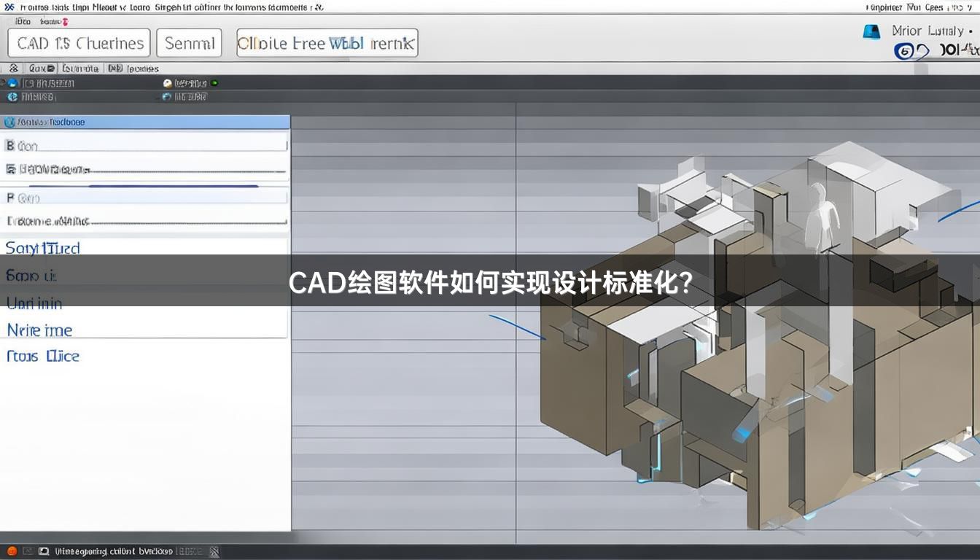
Task: Click the blue globe icon in first dark row
Action: click(12, 83)
